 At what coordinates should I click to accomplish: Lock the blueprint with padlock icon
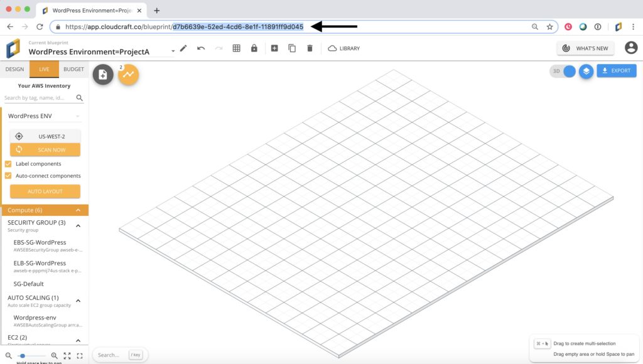coord(254,48)
